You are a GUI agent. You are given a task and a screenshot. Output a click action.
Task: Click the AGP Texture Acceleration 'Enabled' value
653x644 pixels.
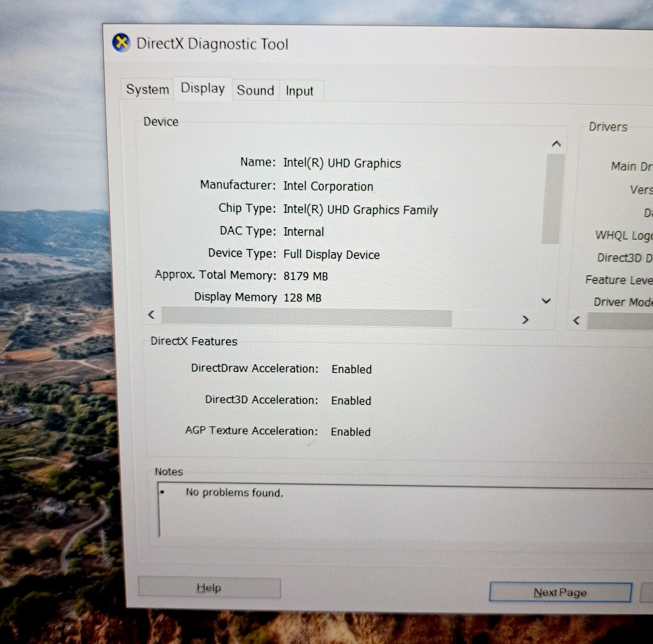point(351,432)
